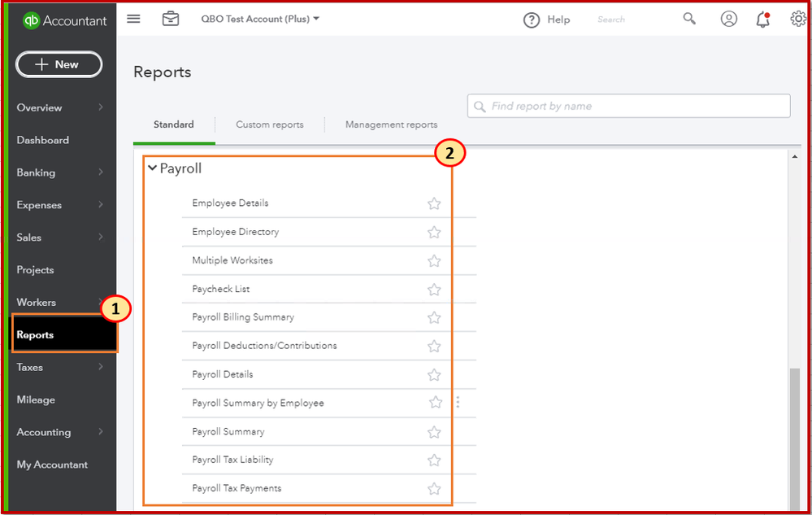
Task: Switch to the Management reports tab
Action: [x=391, y=124]
